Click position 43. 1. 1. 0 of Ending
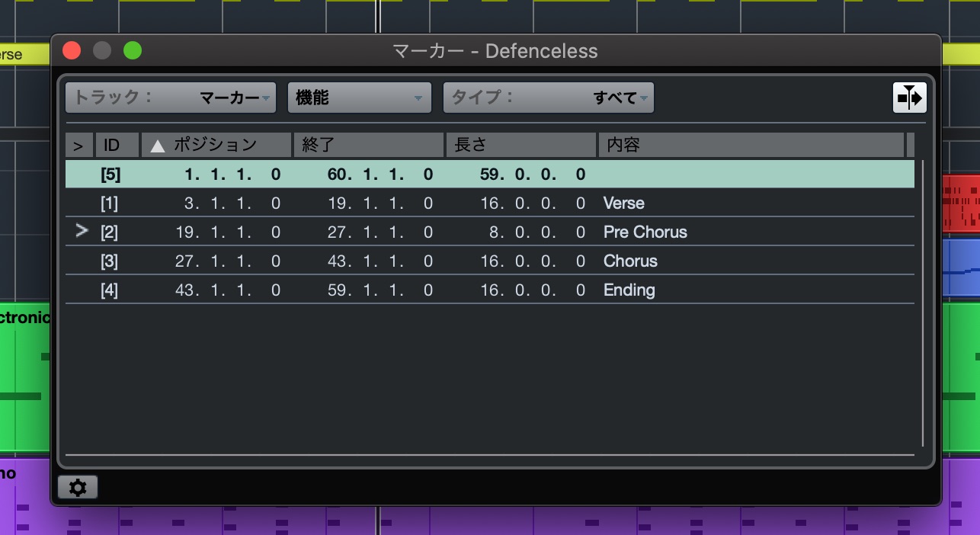 [x=228, y=290]
